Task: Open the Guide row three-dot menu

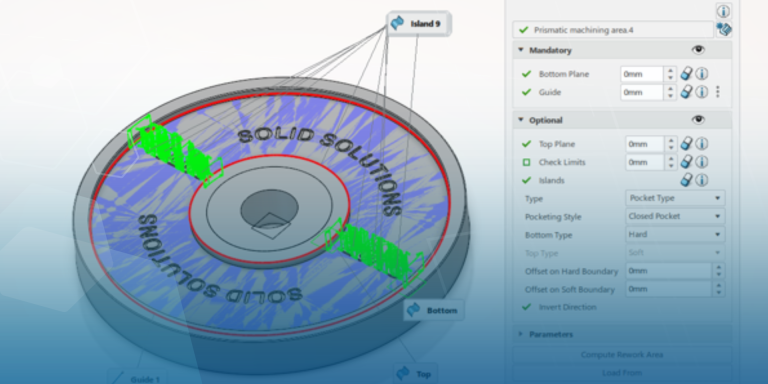Action: click(718, 92)
